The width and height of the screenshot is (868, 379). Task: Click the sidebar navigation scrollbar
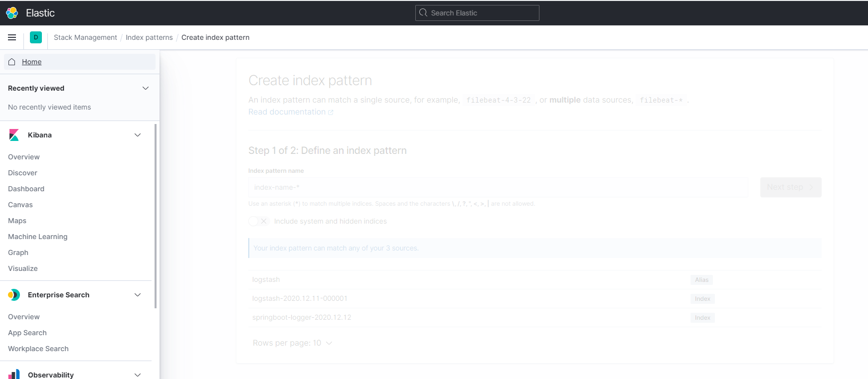156,216
